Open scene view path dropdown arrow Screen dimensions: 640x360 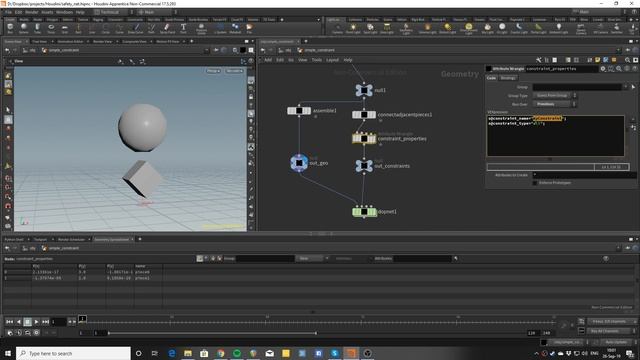click(x=206, y=50)
